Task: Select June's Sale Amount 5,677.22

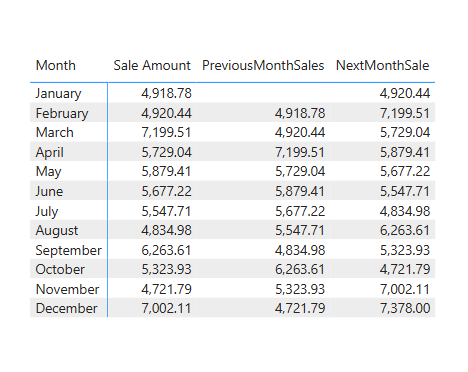Action: [166, 191]
